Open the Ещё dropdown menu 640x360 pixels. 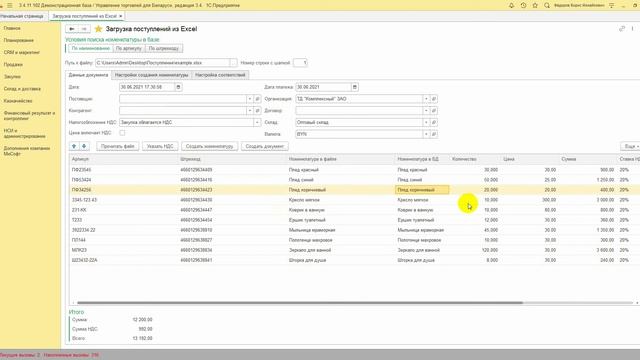coord(631,146)
